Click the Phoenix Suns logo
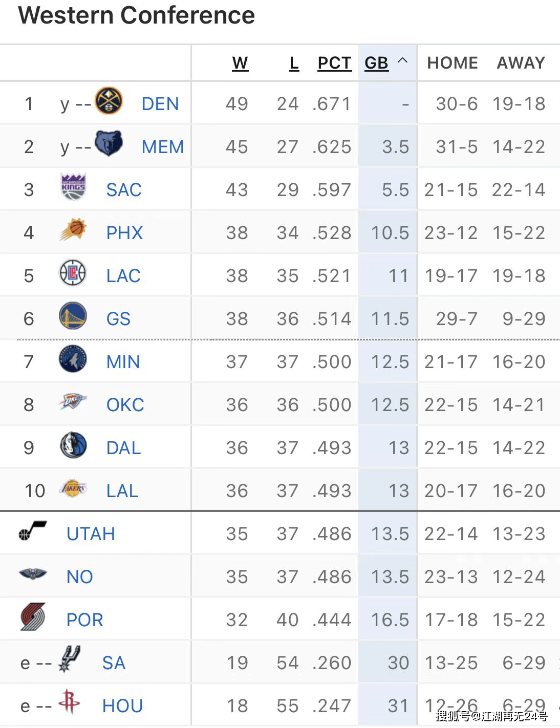The image size is (560, 728). click(x=73, y=230)
